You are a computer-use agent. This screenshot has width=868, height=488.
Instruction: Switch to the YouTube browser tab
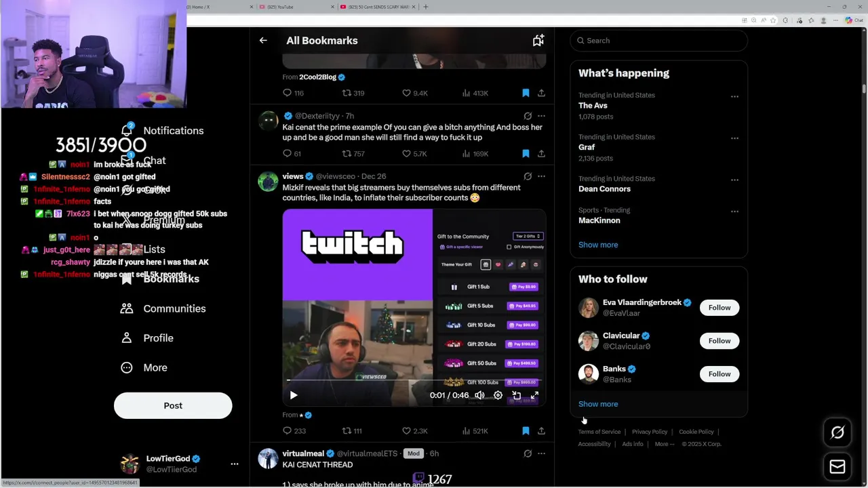[296, 7]
